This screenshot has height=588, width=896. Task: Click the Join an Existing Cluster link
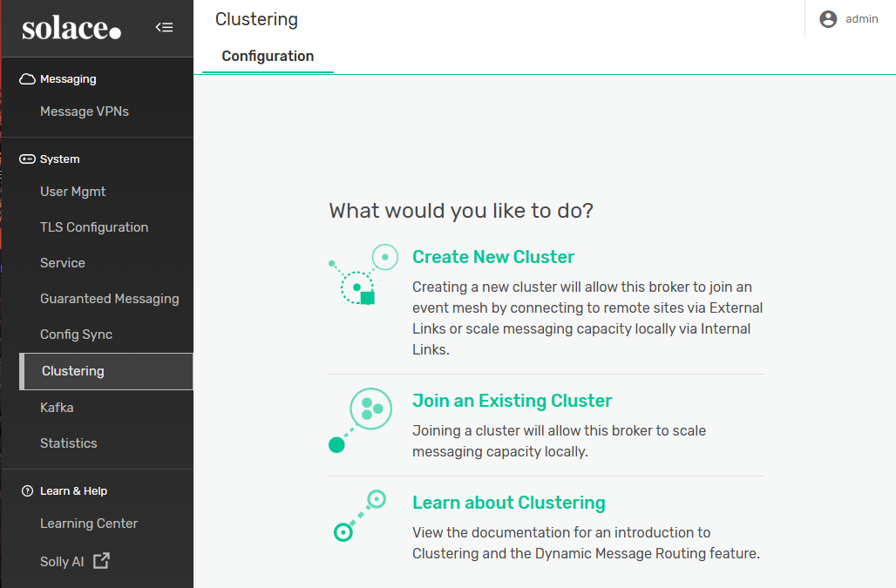pyautogui.click(x=512, y=401)
